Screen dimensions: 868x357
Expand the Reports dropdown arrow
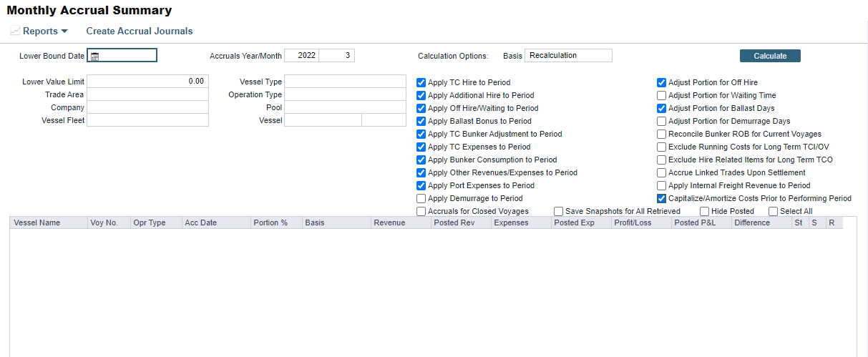click(x=64, y=31)
